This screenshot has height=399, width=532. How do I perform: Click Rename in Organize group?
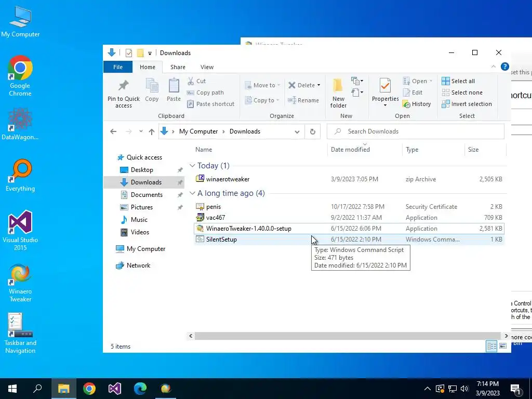tap(303, 100)
